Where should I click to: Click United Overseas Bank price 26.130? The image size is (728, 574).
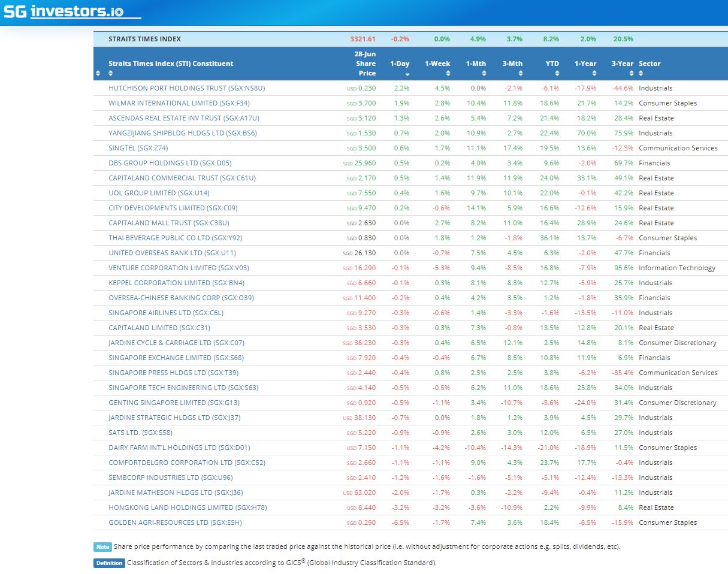click(365, 253)
